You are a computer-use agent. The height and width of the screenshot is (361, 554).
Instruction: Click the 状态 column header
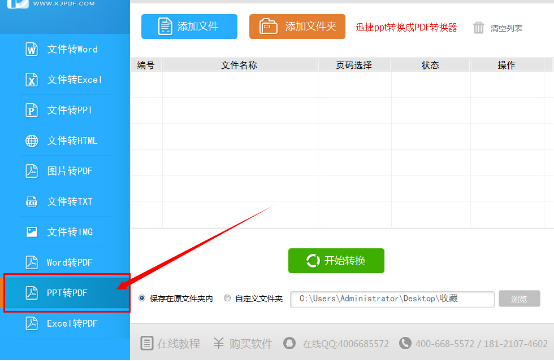430,65
